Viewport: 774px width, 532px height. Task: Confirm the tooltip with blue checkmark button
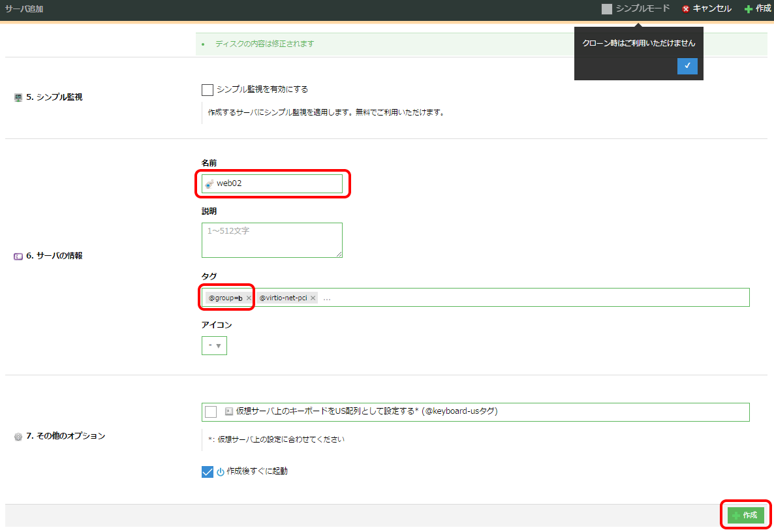point(687,66)
